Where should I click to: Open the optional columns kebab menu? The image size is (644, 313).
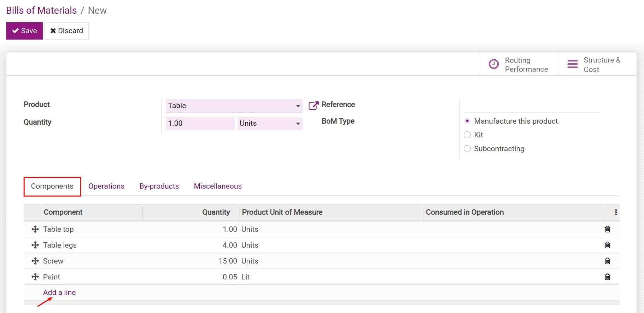coord(616,212)
